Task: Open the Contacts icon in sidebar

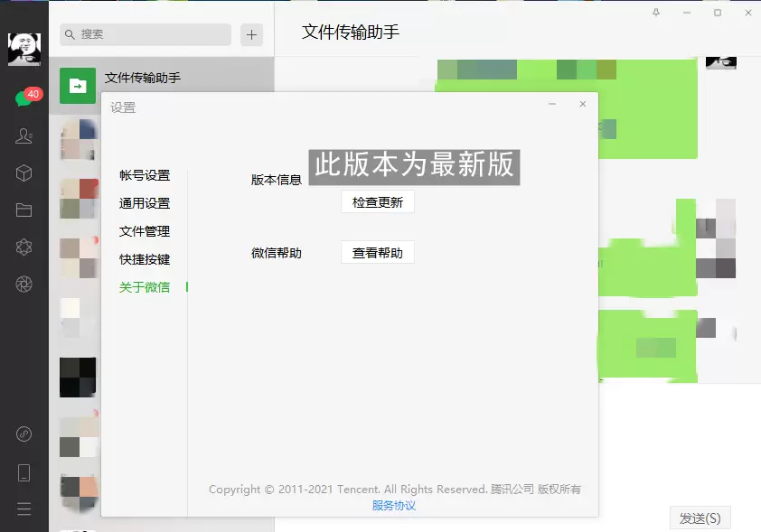Action: click(x=23, y=135)
